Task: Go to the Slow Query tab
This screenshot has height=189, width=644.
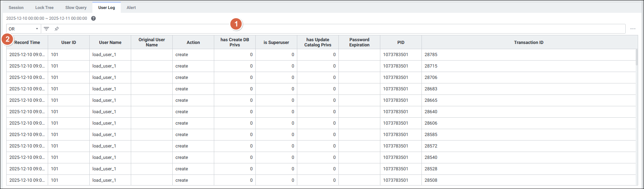Action: (76, 8)
